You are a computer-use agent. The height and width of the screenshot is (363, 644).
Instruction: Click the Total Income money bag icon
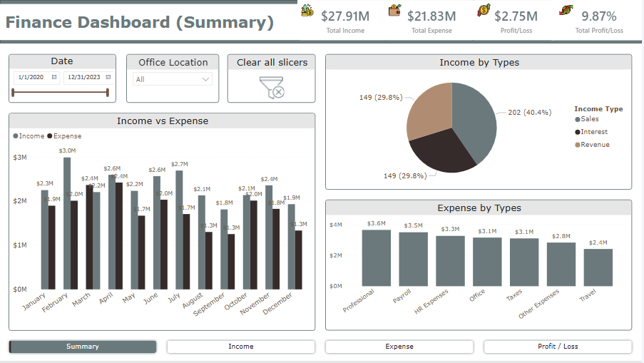pyautogui.click(x=307, y=11)
